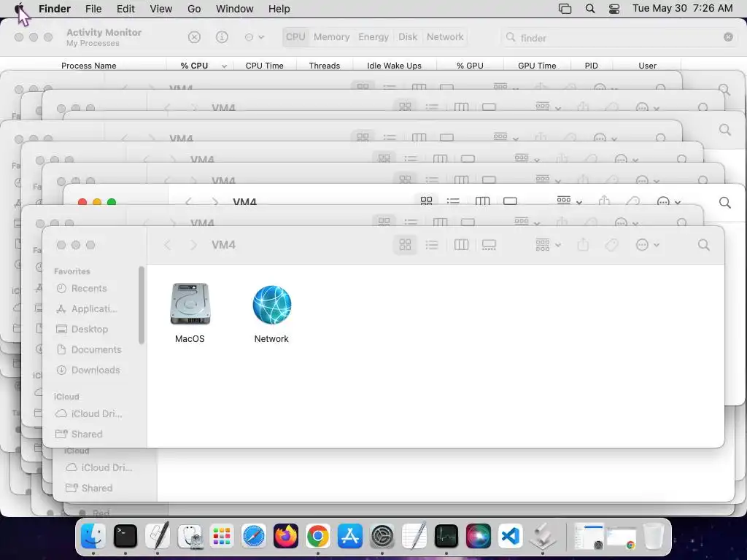Launch Safari from the Dock

tap(253, 536)
